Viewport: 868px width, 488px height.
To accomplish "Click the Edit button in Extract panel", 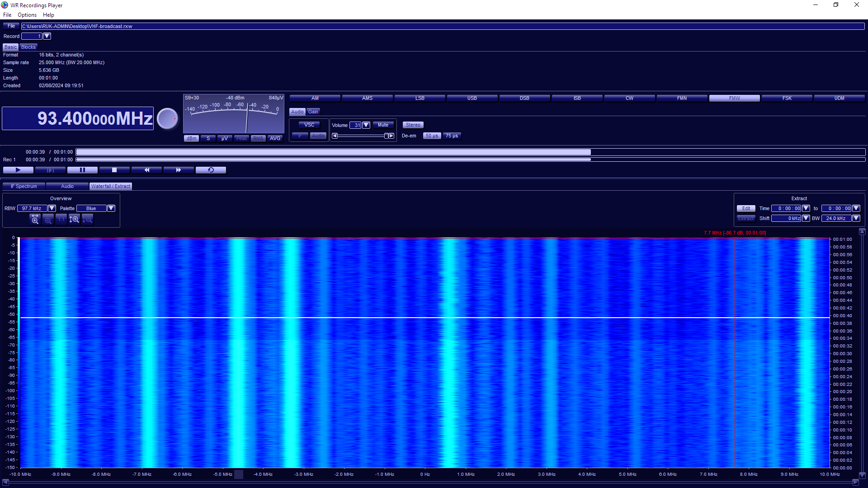I will click(x=746, y=209).
